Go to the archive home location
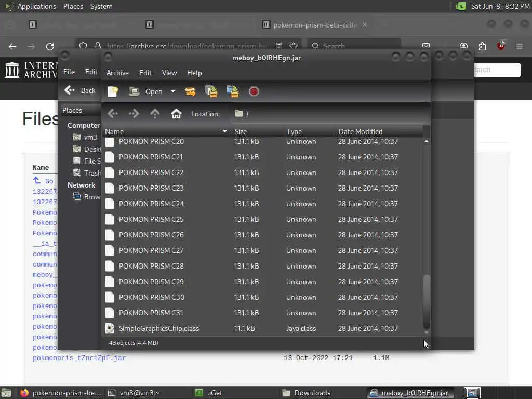The width and height of the screenshot is (532, 399). coord(176,114)
